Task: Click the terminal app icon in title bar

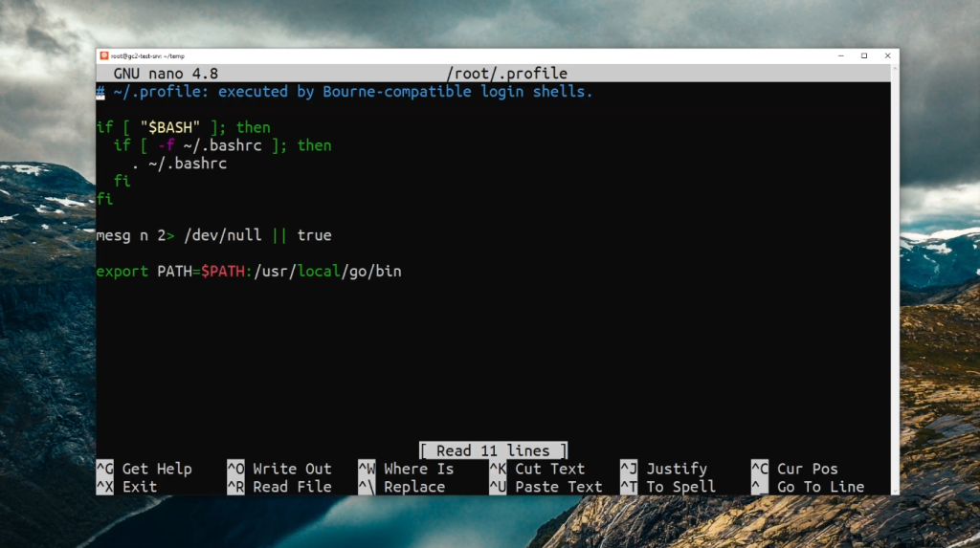Action: (x=103, y=55)
